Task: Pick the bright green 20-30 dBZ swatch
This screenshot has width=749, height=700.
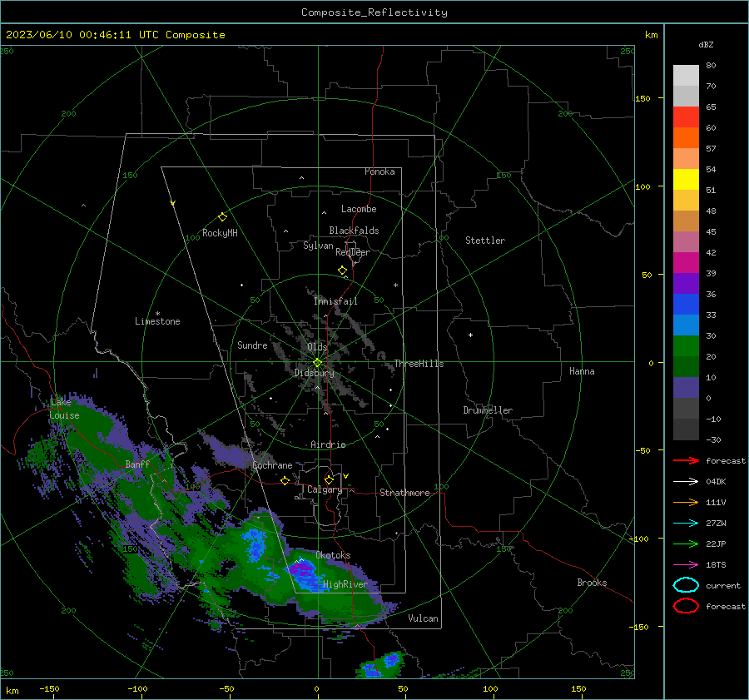Action: point(686,346)
